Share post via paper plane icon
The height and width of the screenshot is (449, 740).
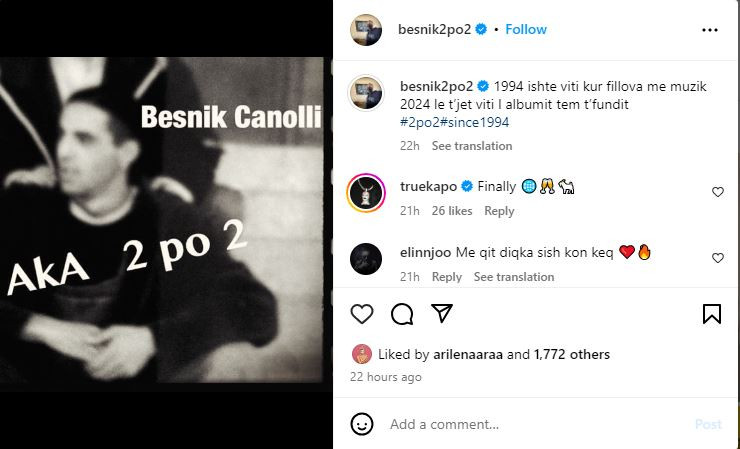(442, 313)
